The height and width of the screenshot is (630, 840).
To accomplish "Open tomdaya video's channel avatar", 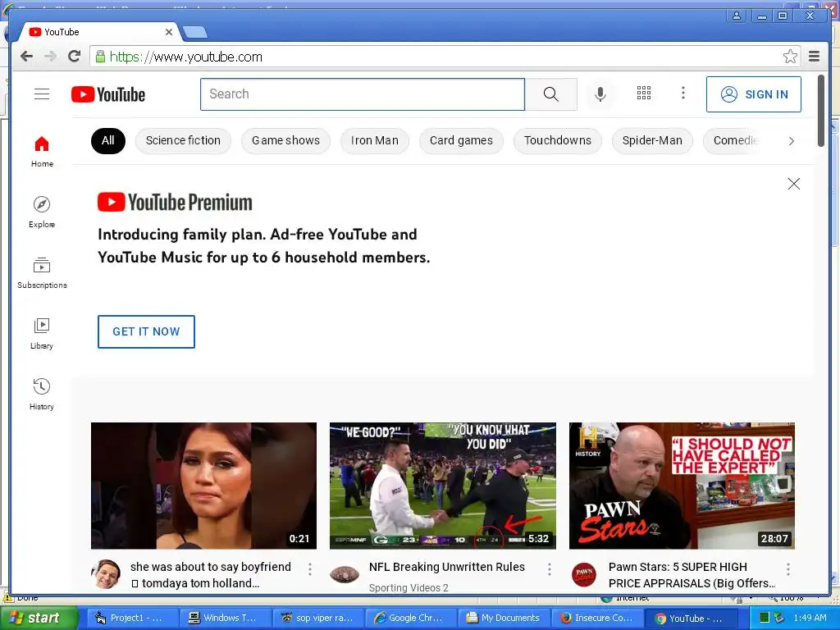I will tap(106, 574).
